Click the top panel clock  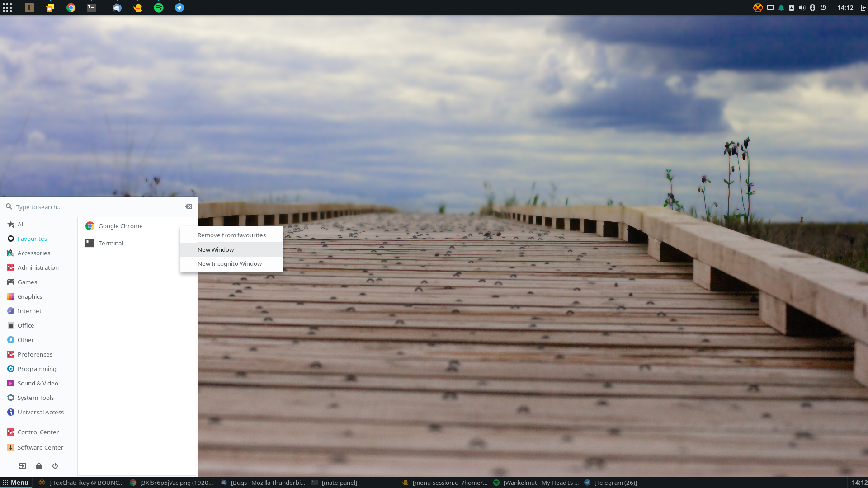tap(845, 8)
